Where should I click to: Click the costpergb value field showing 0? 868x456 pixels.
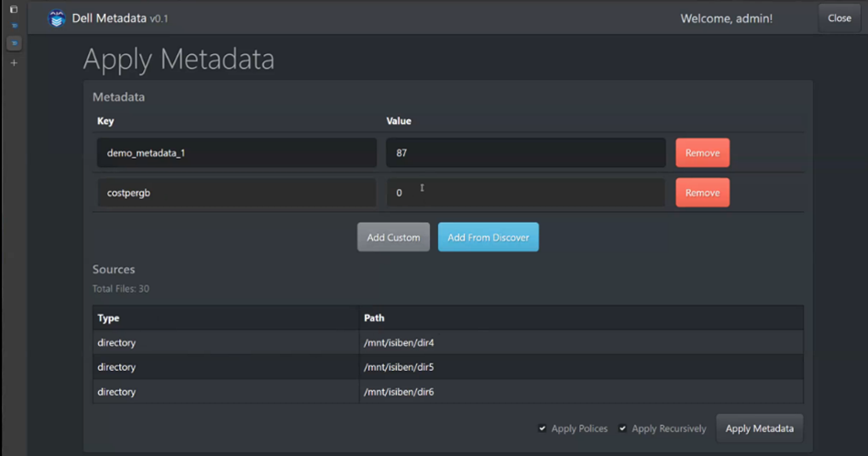point(525,193)
